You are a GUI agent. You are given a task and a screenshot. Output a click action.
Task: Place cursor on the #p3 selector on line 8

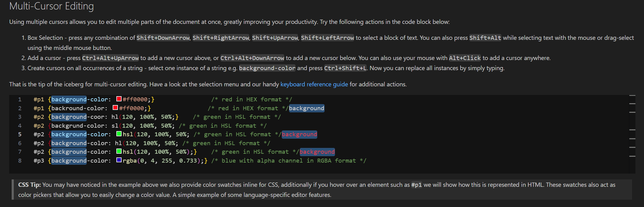[39, 160]
